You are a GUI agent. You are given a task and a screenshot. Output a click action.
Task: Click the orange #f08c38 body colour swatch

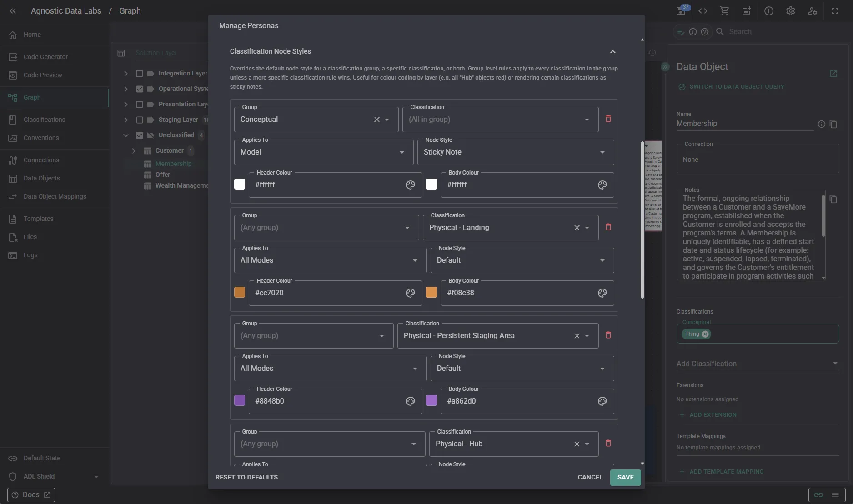[431, 292]
